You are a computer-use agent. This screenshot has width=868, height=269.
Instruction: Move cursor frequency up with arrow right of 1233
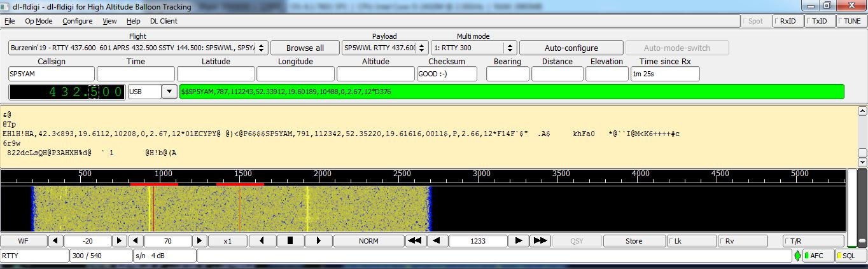[x=519, y=241]
